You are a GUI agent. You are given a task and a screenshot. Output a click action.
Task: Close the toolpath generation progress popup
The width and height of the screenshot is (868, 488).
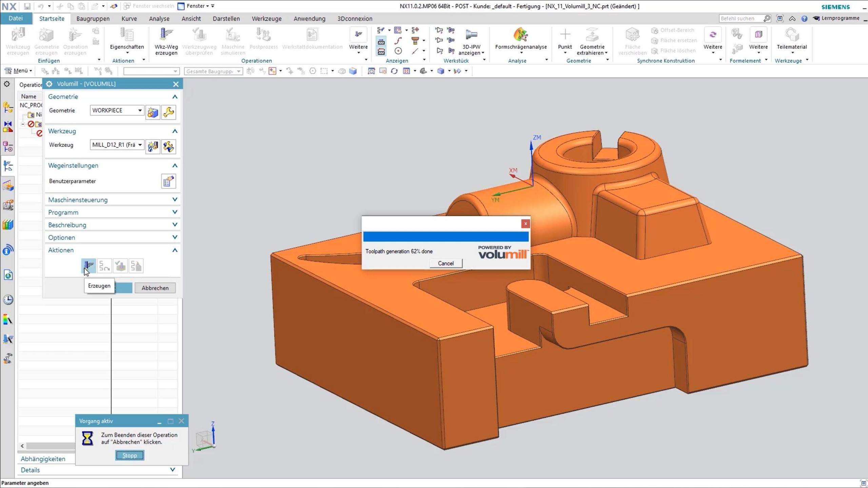coord(526,224)
